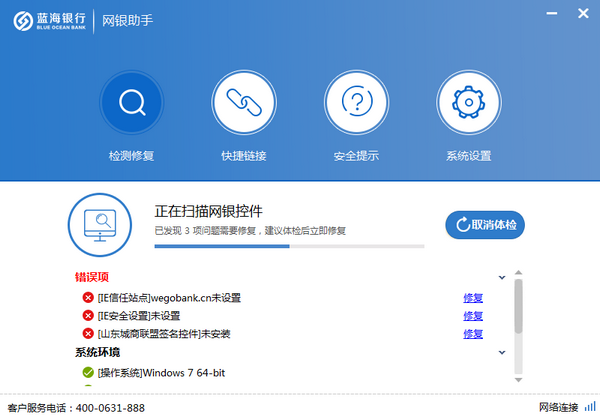This screenshot has height=420, width=600.
Task: Click the scanning progress bar
Action: click(x=289, y=246)
